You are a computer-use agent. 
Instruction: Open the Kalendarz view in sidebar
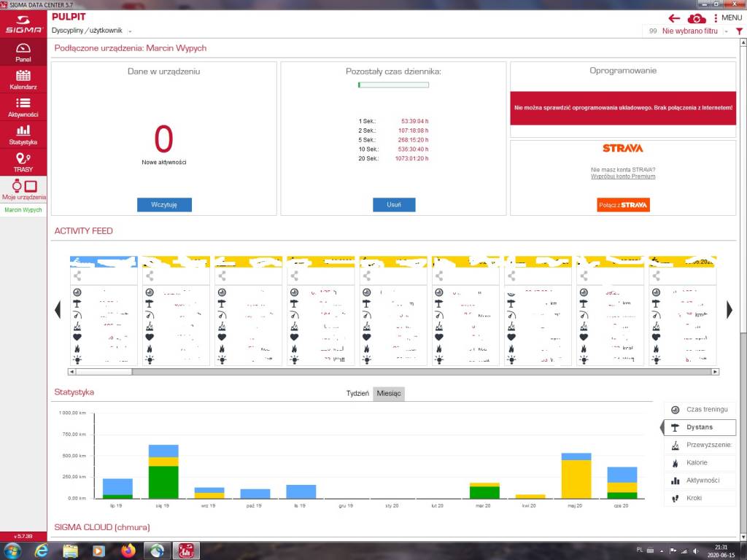point(23,79)
